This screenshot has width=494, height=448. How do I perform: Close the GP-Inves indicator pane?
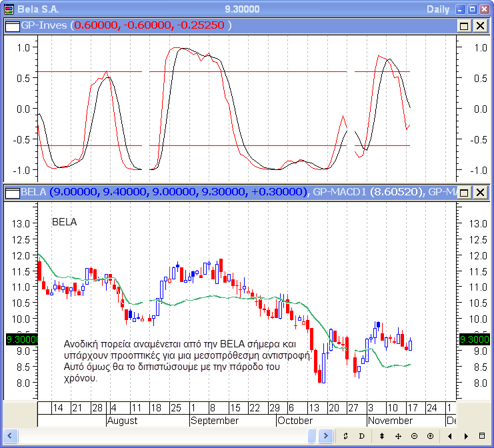point(479,25)
